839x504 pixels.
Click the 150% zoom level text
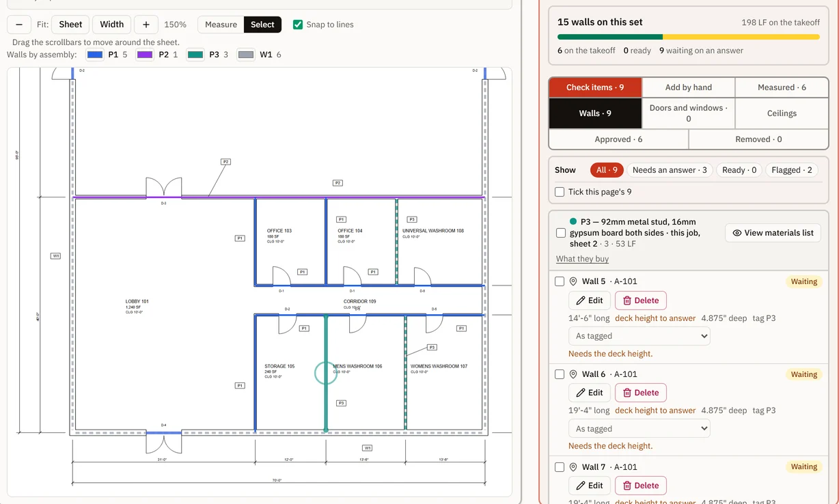pos(175,25)
